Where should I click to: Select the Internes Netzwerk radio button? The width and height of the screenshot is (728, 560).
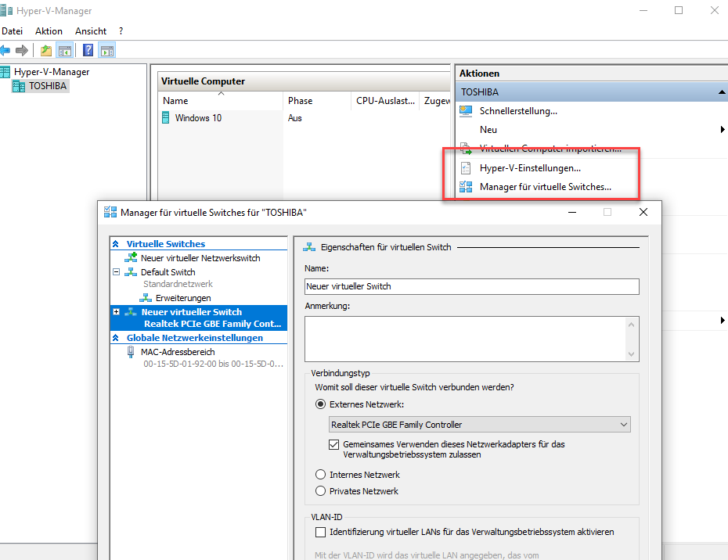pos(320,474)
